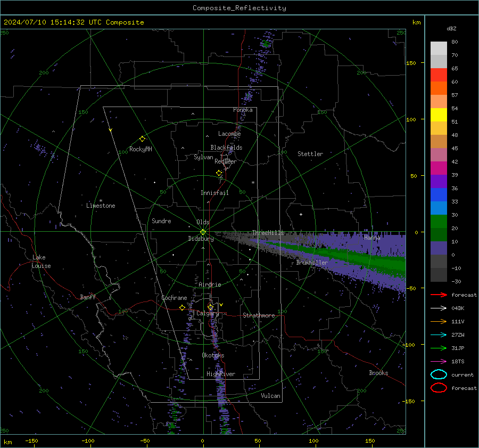Click the Okotoks town label

213,355
